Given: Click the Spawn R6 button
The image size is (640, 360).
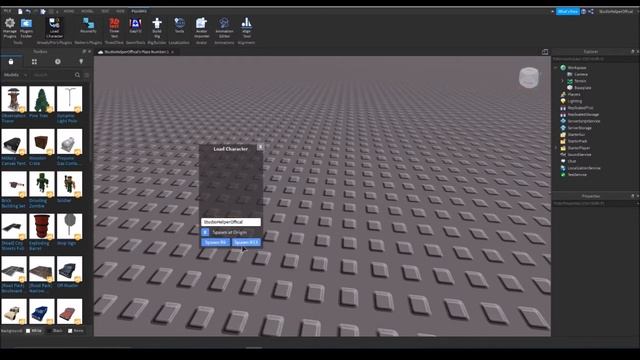Looking at the screenshot, I should [x=215, y=242].
